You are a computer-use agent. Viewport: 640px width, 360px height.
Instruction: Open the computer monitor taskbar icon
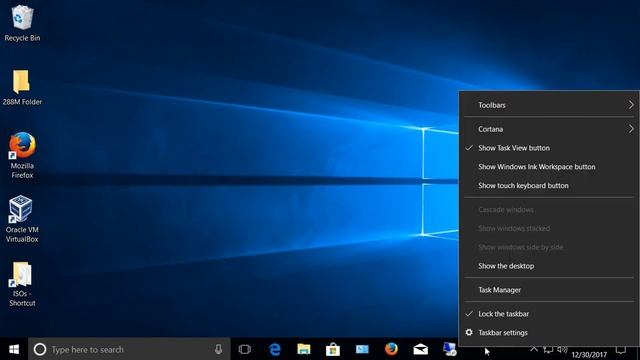tap(449, 349)
